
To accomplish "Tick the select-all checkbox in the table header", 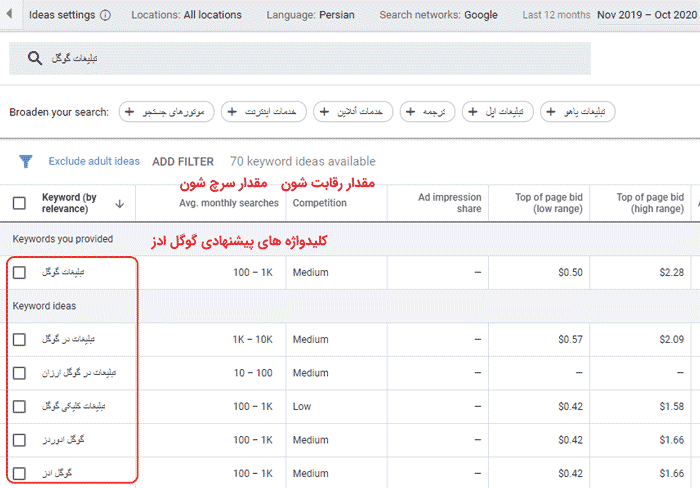I will coord(19,203).
